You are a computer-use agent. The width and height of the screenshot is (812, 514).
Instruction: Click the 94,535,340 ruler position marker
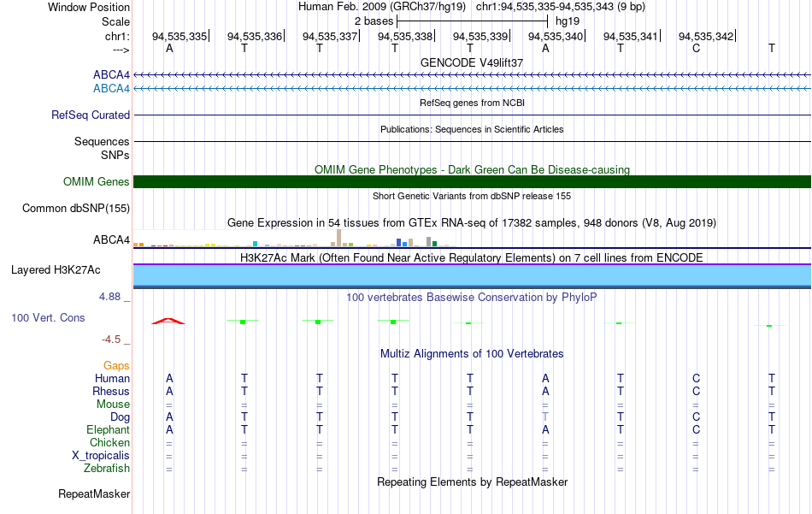(x=556, y=36)
